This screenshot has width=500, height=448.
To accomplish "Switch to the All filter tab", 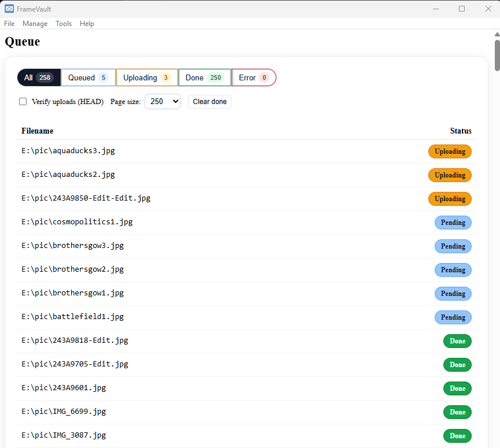I will pyautogui.click(x=39, y=77).
